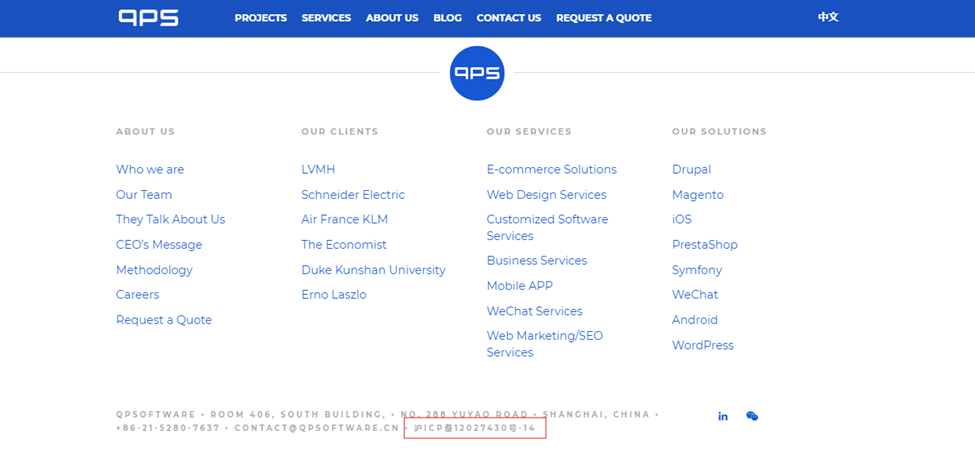This screenshot has height=461, width=975.
Task: Open the CEO's Message link
Action: pos(159,245)
